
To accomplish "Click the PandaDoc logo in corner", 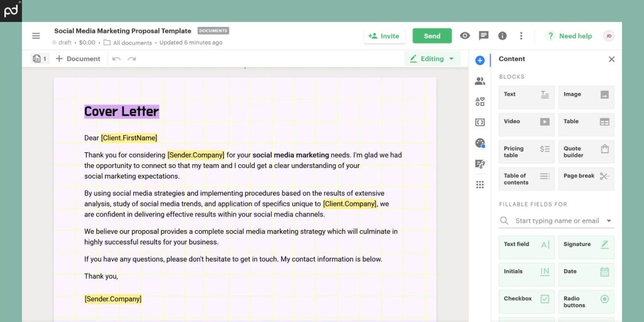I will pyautogui.click(x=11, y=11).
